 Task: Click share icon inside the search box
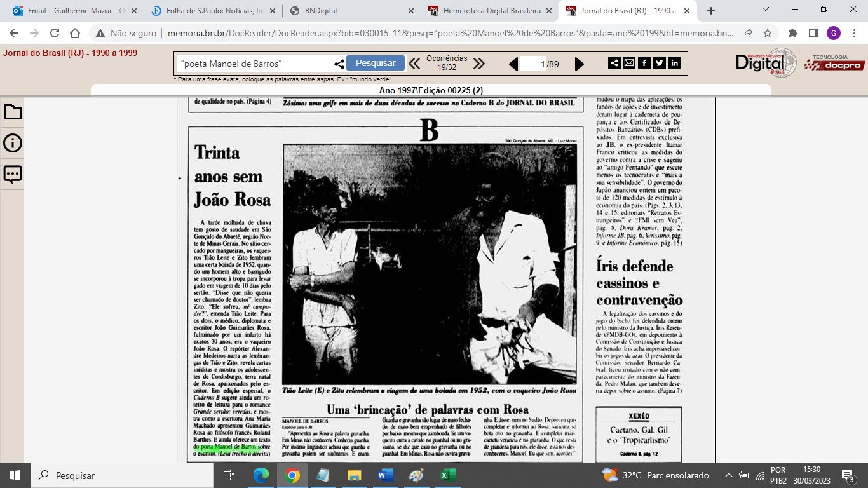(339, 64)
